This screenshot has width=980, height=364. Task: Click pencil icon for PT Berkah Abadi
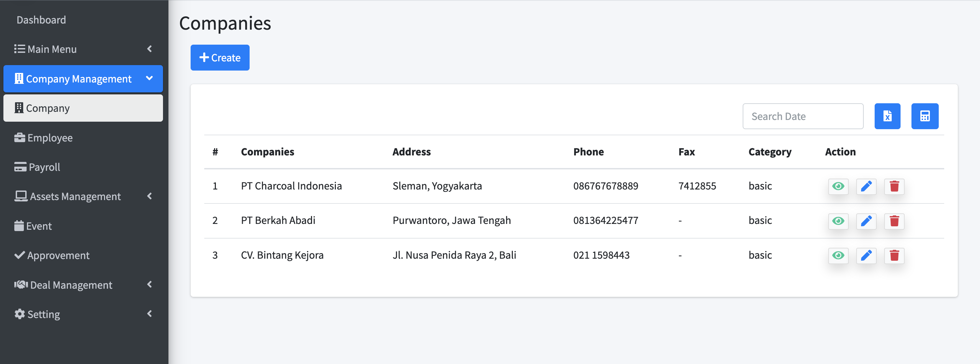point(866,221)
